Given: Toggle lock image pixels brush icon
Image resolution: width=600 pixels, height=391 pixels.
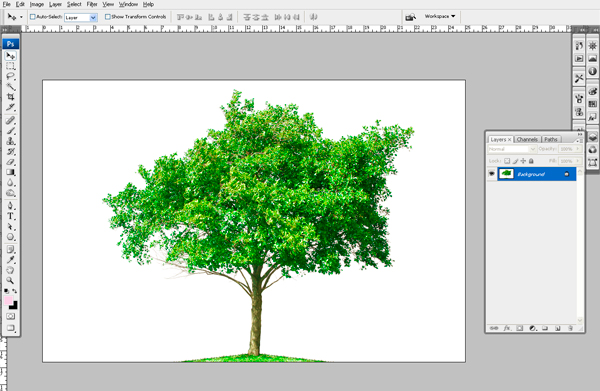Looking at the screenshot, I should point(515,161).
